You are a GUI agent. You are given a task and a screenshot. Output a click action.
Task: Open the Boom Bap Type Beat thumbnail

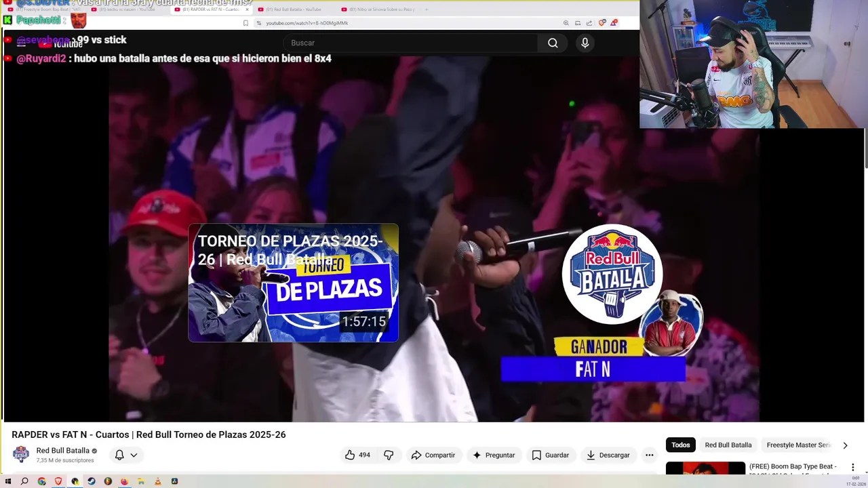[x=705, y=468]
